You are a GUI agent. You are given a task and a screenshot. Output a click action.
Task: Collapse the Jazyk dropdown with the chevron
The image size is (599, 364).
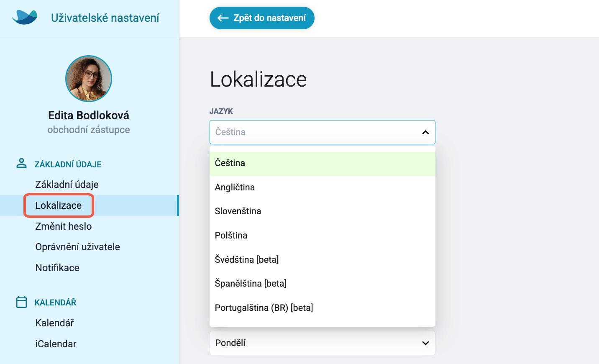[425, 132]
